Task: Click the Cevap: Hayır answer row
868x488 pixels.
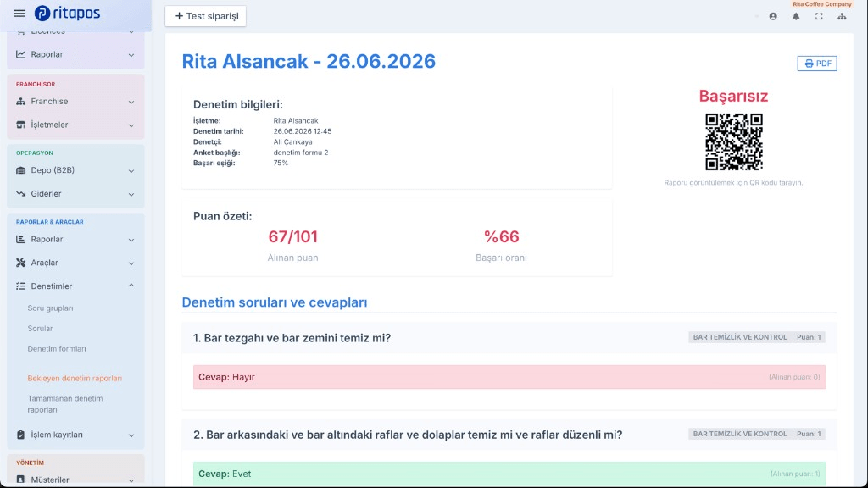Action: 509,377
